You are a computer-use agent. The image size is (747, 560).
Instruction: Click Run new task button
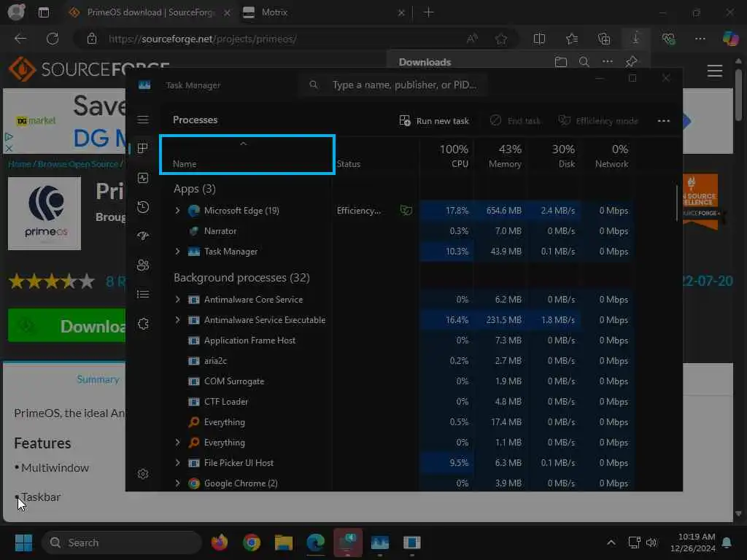[434, 121]
